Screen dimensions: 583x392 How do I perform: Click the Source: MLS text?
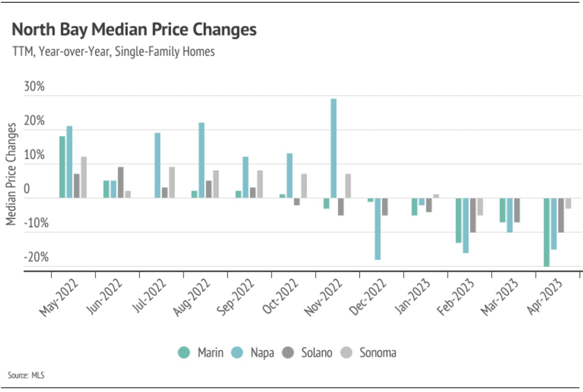(x=26, y=375)
